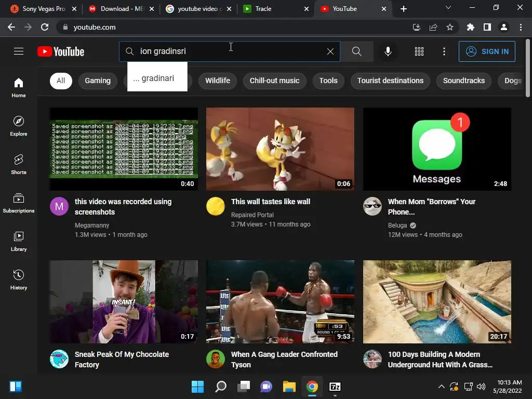Viewport: 532px width, 399px height.
Task: Open Chrome profile avatar menu
Action: pyautogui.click(x=504, y=27)
